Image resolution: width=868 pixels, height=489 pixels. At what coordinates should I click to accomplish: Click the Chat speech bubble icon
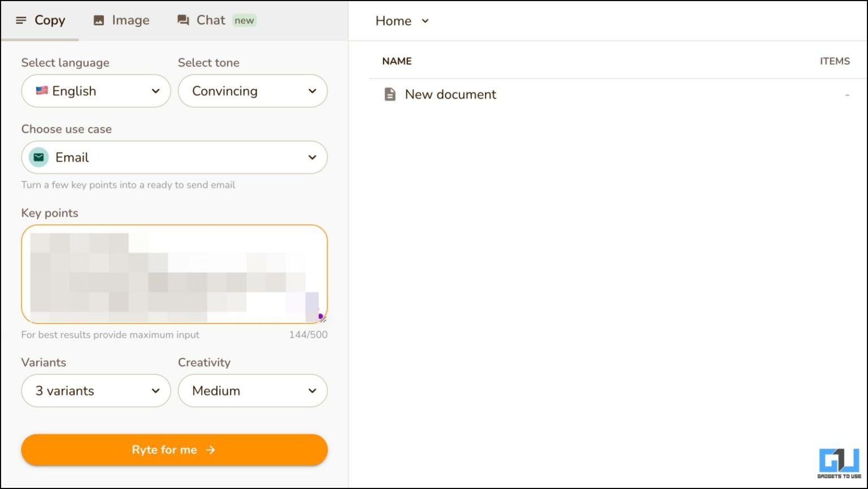[x=182, y=20]
